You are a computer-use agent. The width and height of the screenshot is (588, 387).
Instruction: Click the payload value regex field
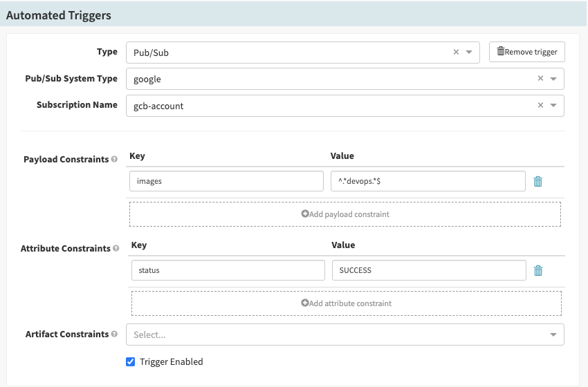(x=428, y=181)
